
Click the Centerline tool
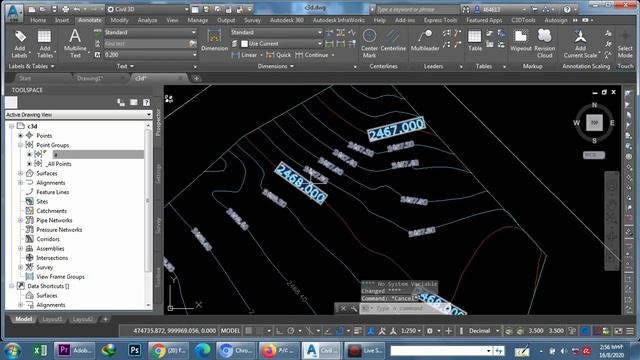point(393,40)
